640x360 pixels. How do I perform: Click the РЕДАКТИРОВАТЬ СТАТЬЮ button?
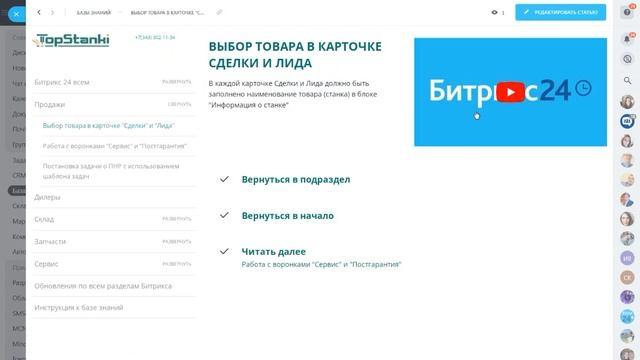pyautogui.click(x=560, y=12)
